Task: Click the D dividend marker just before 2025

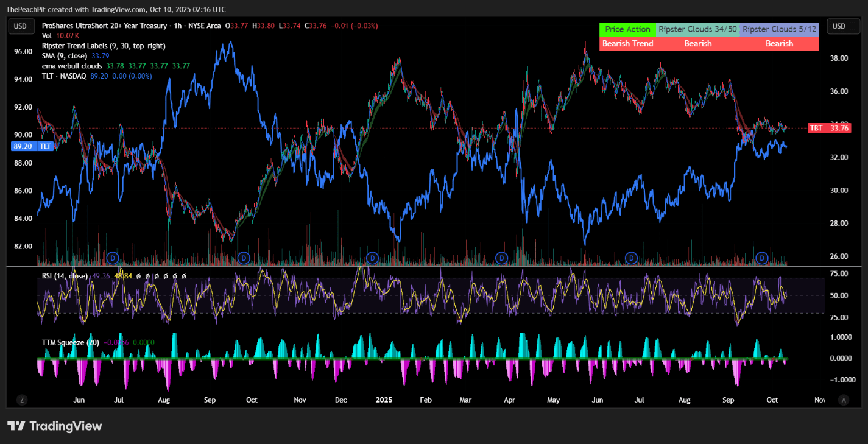Action: click(x=373, y=258)
